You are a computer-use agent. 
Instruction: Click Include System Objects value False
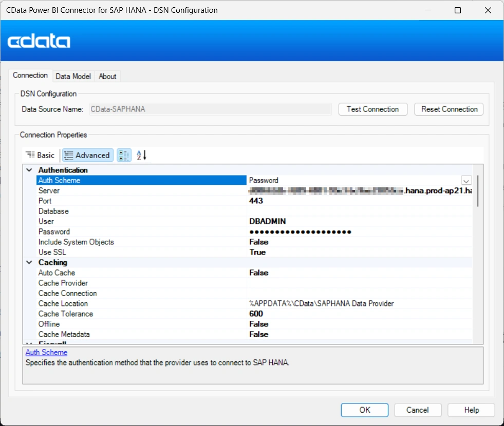tap(259, 242)
